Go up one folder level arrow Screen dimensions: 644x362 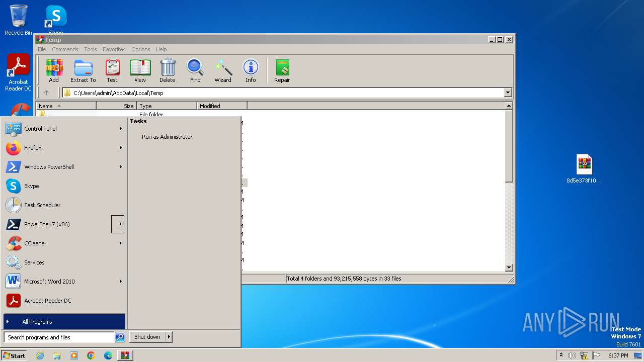click(46, 93)
